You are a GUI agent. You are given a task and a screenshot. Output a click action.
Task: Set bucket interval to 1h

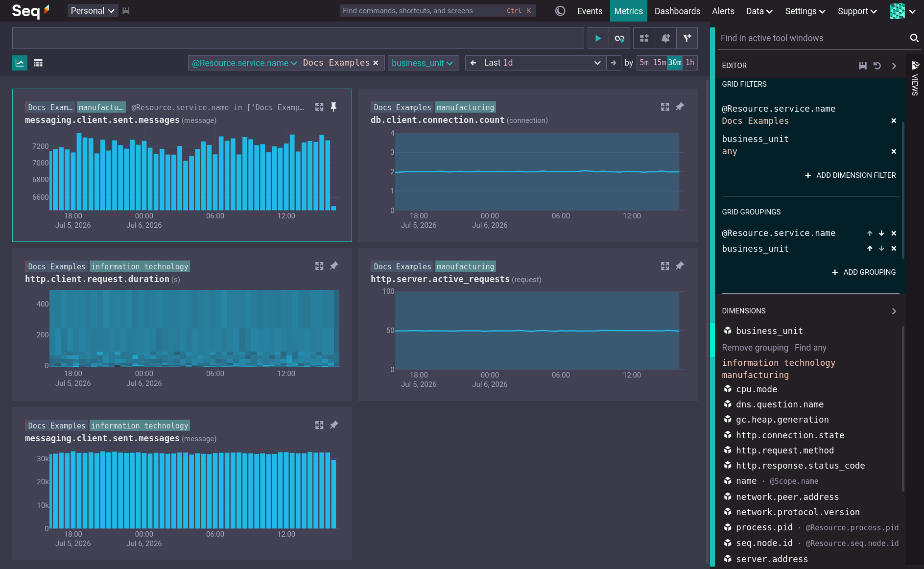point(690,63)
